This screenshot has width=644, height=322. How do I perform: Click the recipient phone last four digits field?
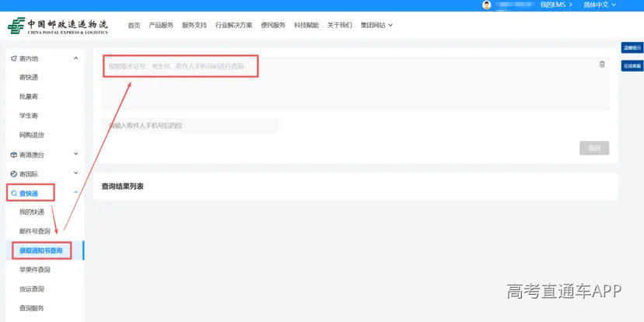(x=189, y=126)
